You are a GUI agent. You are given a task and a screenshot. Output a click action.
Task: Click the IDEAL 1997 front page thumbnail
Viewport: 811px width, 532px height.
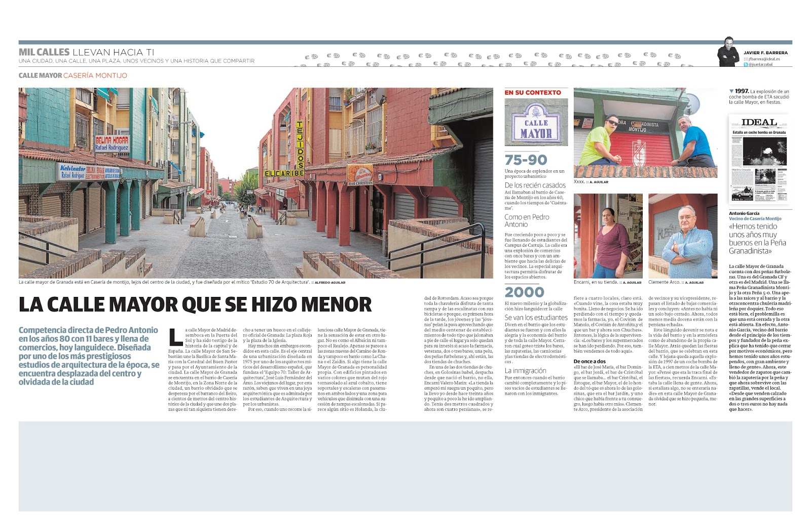point(758,160)
